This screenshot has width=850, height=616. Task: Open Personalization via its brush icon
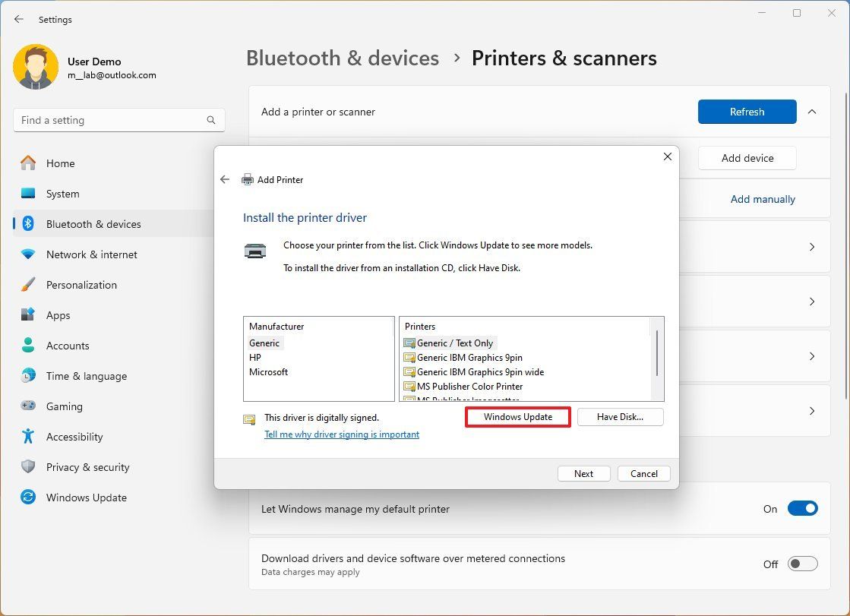[28, 285]
